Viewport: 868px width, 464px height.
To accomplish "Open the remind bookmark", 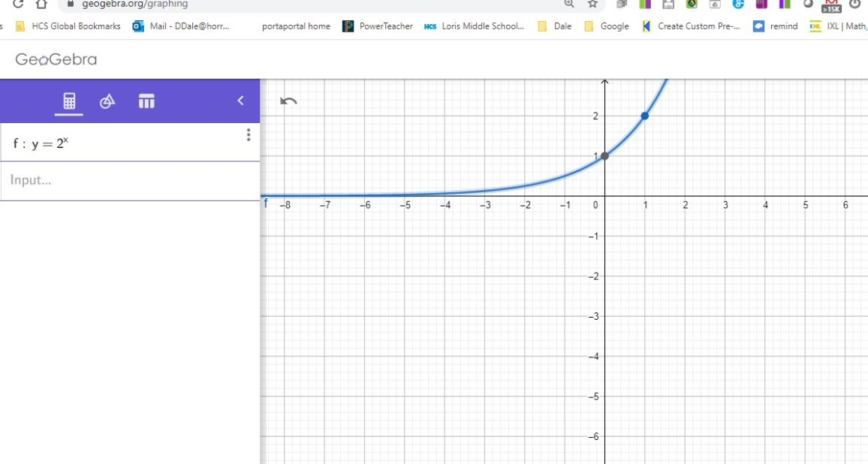I will (776, 26).
